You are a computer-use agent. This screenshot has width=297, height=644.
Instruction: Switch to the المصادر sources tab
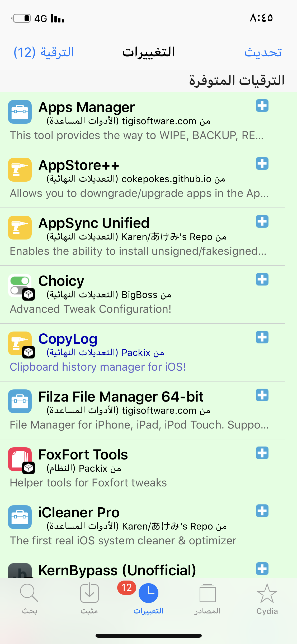pyautogui.click(x=208, y=599)
